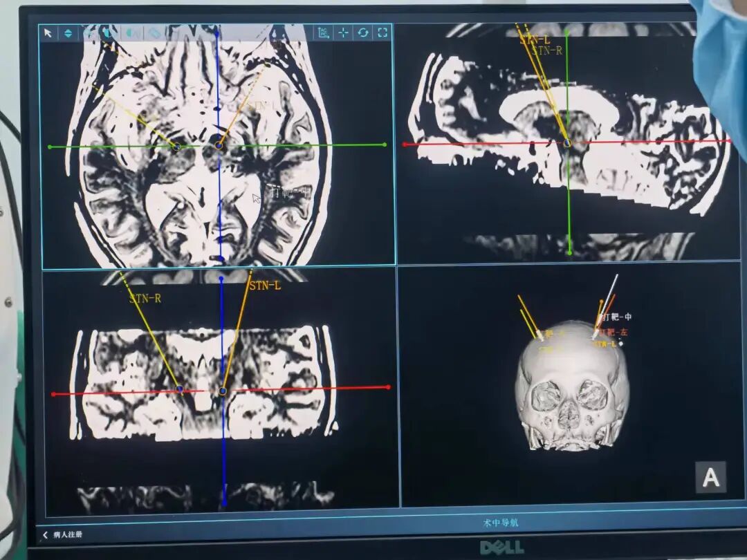Click the 打靶-中 label in 3D view
747x560 pixels.
click(x=618, y=317)
